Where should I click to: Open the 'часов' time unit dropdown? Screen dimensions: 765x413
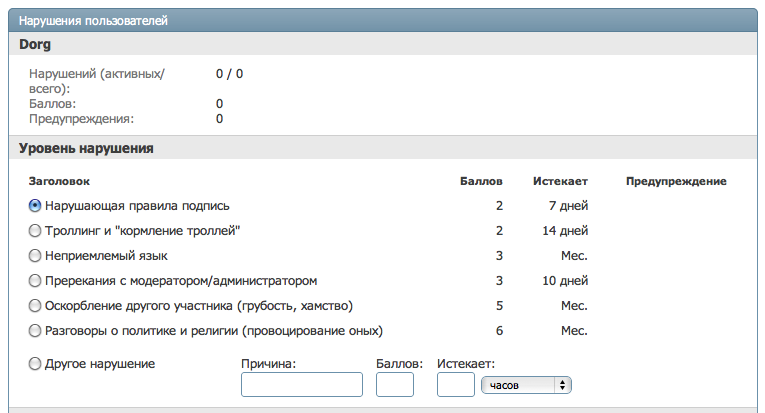point(526,385)
